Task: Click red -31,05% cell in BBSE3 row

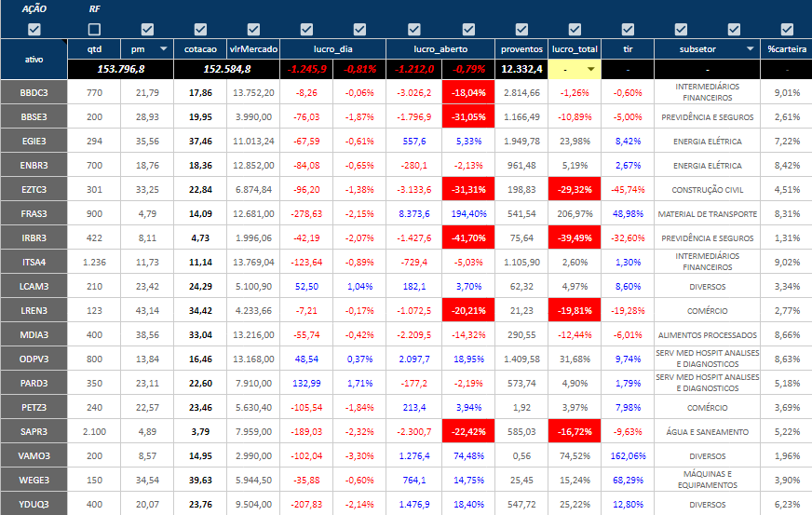Action: click(x=468, y=117)
